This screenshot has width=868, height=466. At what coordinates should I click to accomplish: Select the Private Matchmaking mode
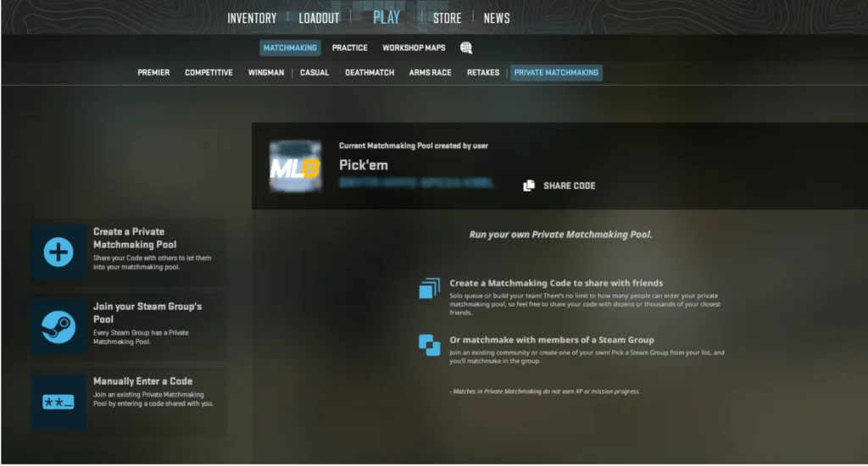(556, 73)
